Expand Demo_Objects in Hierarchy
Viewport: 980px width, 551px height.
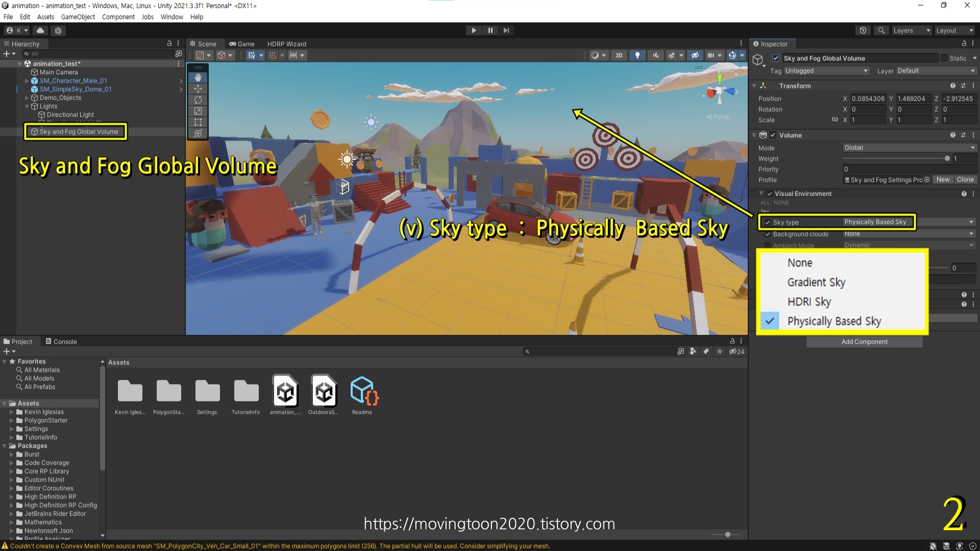pos(27,98)
